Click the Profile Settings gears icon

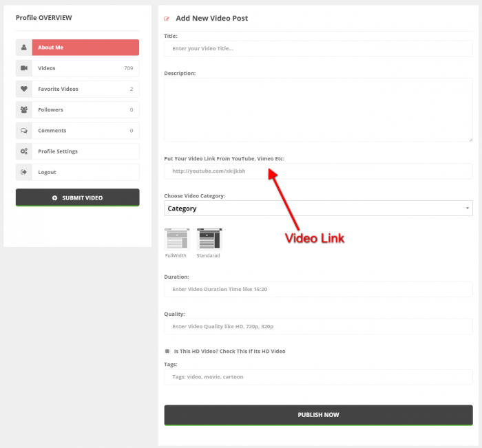tap(24, 151)
